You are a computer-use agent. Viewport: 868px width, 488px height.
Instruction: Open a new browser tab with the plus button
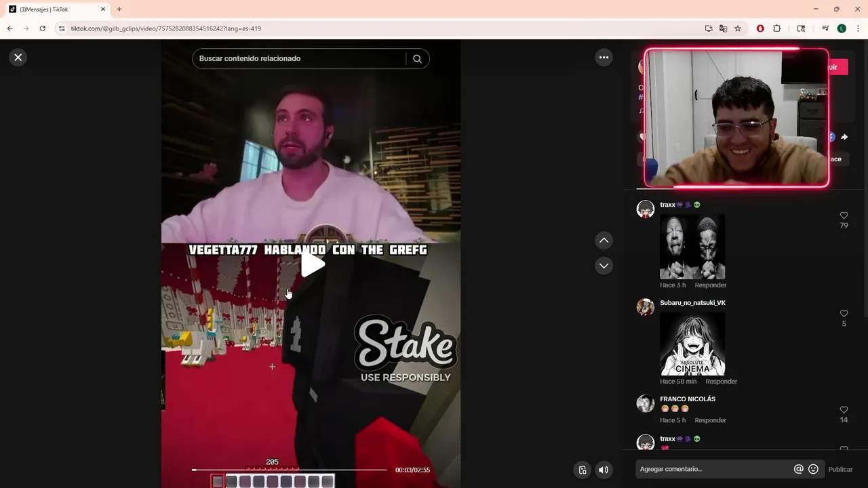coord(119,9)
